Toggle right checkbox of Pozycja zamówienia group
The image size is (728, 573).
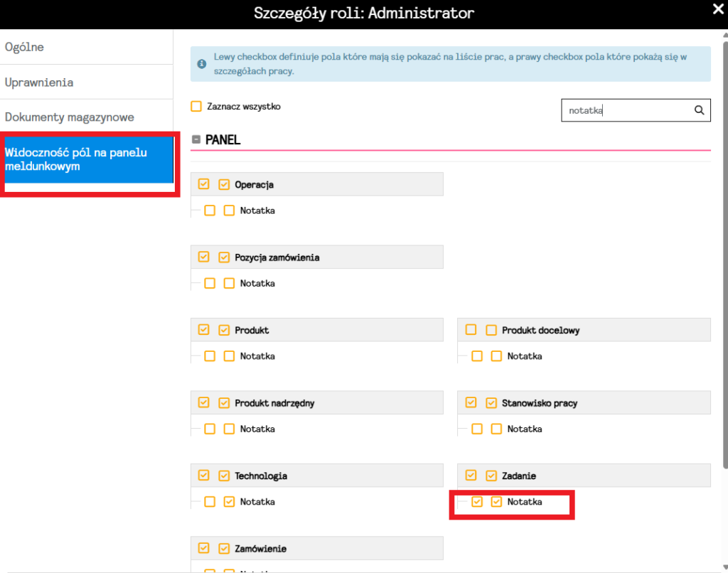224,257
